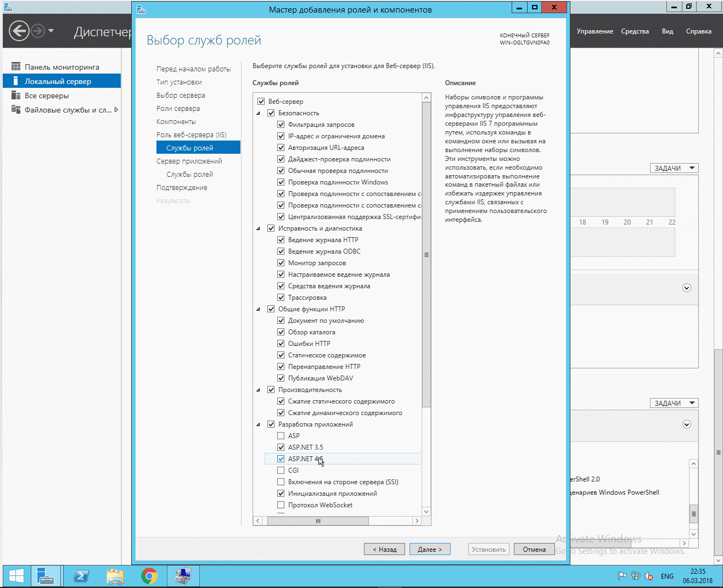The width and height of the screenshot is (723, 588).
Task: Collapse the Производительность tree node
Action: click(x=259, y=390)
